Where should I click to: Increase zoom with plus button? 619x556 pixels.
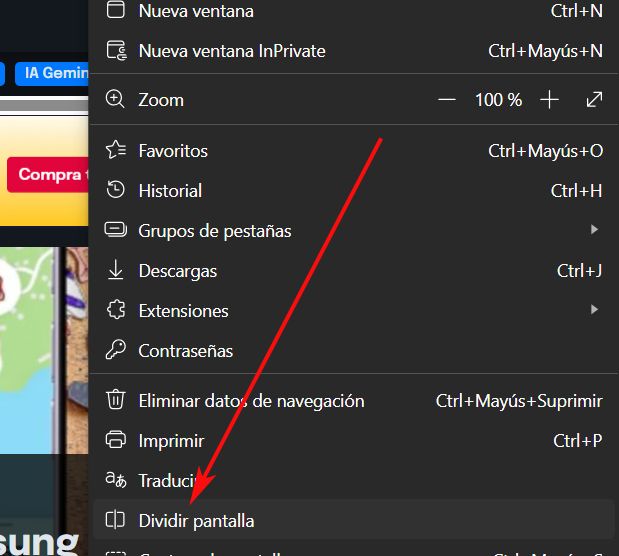point(549,100)
